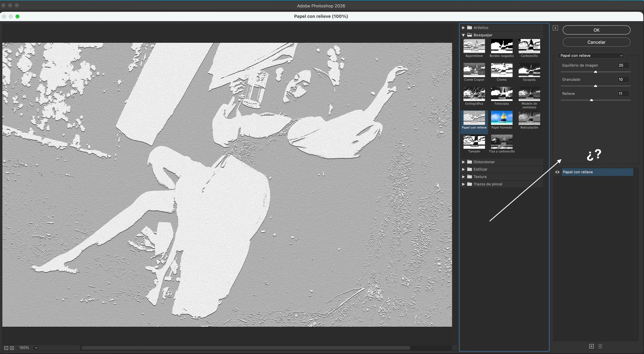Click the new effect layer plus icon
This screenshot has height=354, width=644.
click(591, 346)
